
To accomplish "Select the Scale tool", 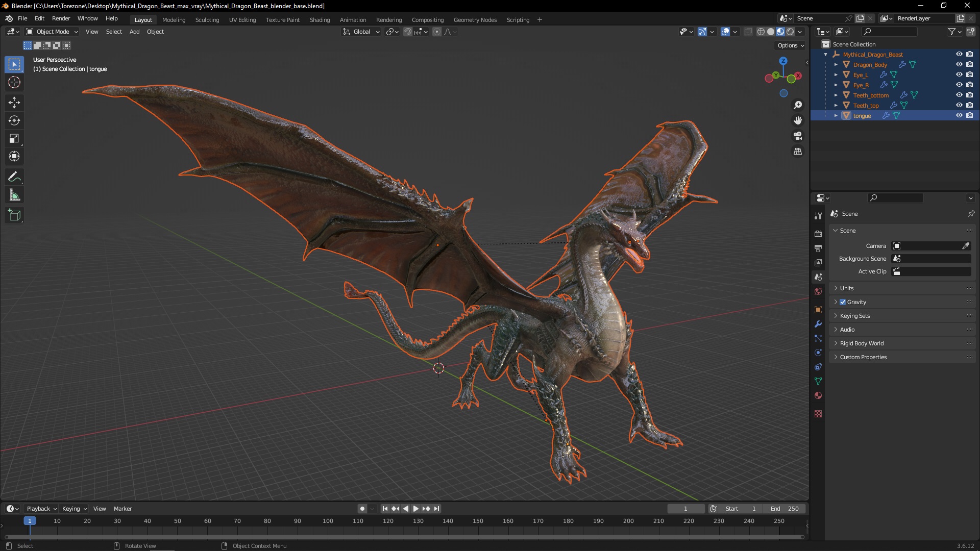I will tap(14, 138).
